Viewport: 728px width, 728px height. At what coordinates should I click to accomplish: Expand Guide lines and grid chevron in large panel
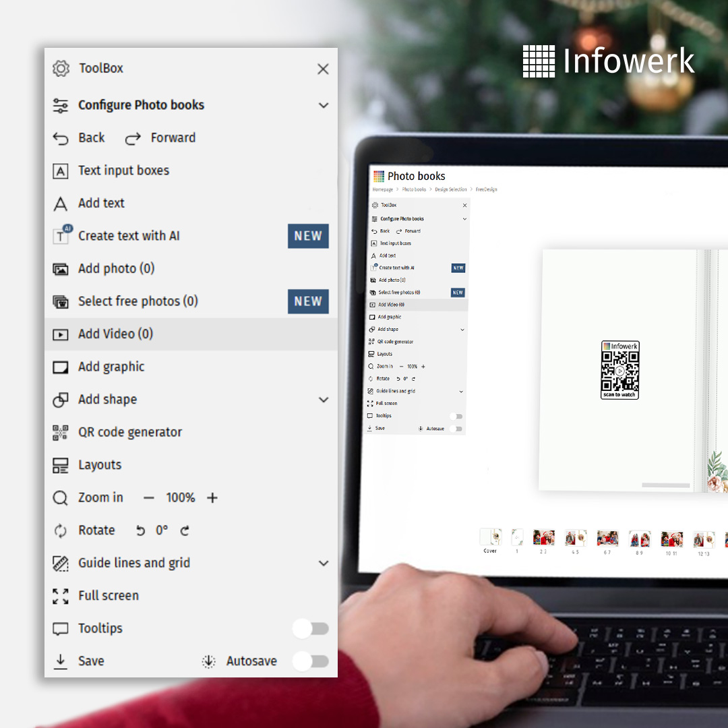tap(324, 563)
